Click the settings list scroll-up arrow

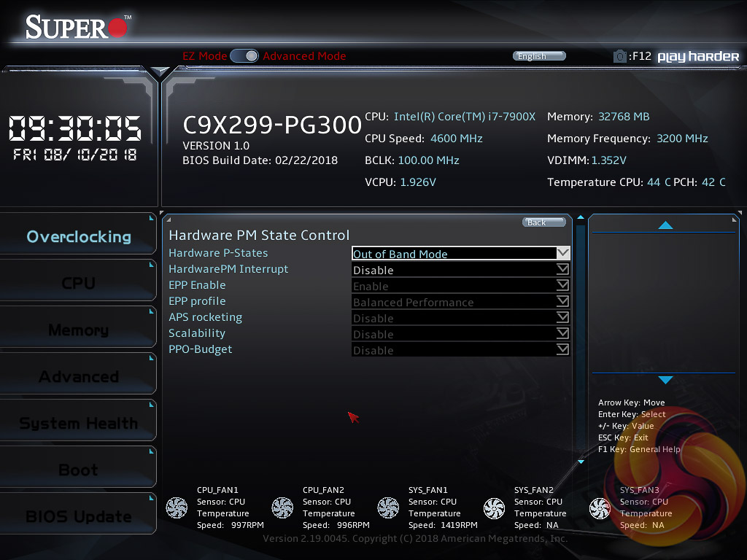(x=580, y=217)
